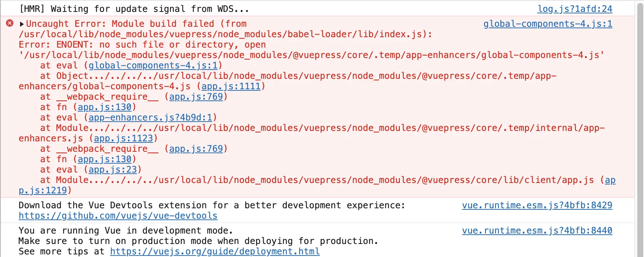
Task: Open vue.runtime.esm.js?4bfb:8429 source link
Action: point(537,205)
